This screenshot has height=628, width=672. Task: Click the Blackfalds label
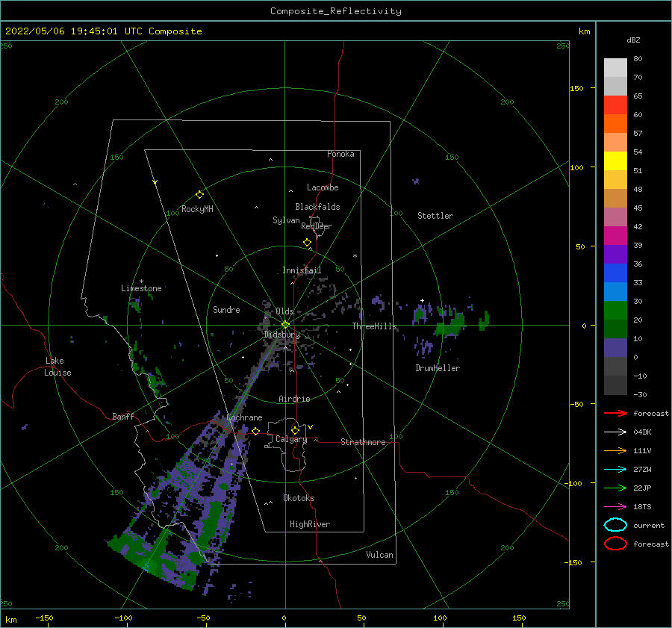click(317, 207)
